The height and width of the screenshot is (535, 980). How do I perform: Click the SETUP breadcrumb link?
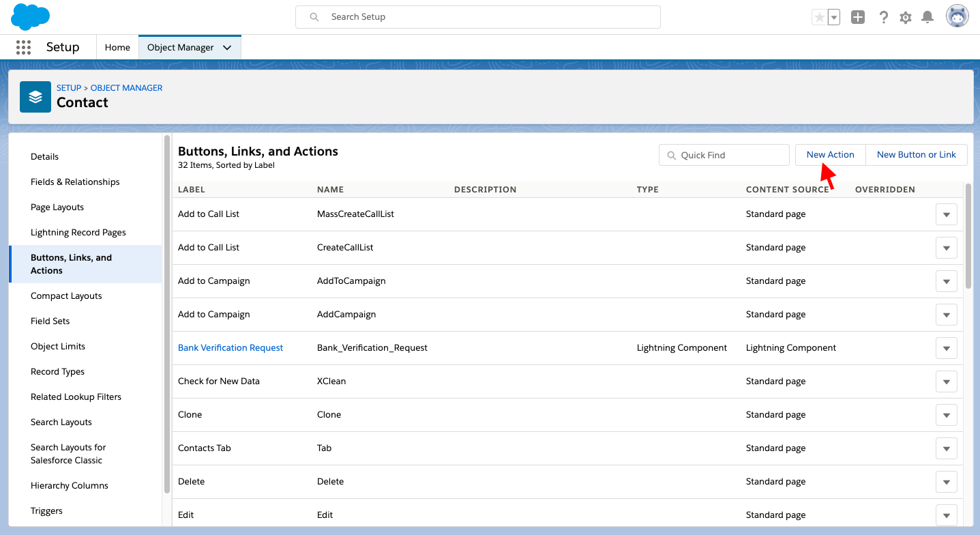69,88
